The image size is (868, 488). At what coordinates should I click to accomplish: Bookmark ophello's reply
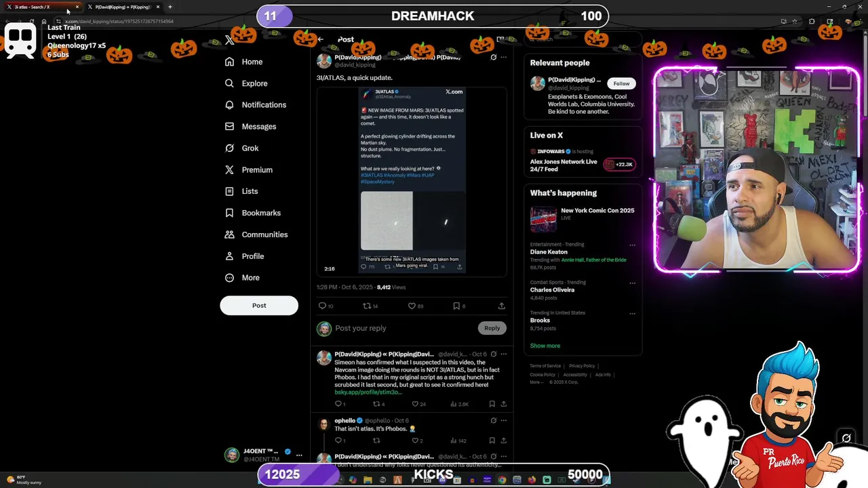coord(492,441)
